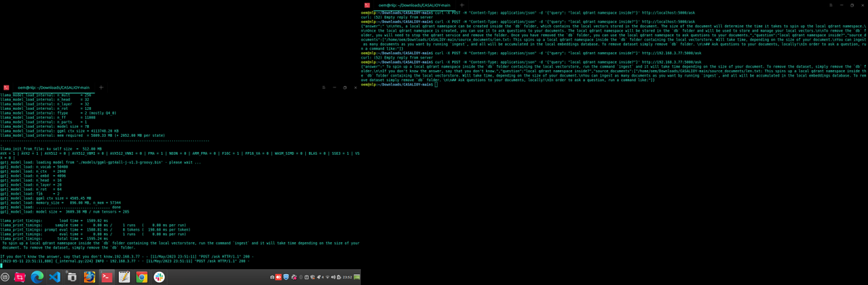Click the clock showing 23:52
Image resolution: width=868 pixels, height=285 pixels.
[x=347, y=277]
